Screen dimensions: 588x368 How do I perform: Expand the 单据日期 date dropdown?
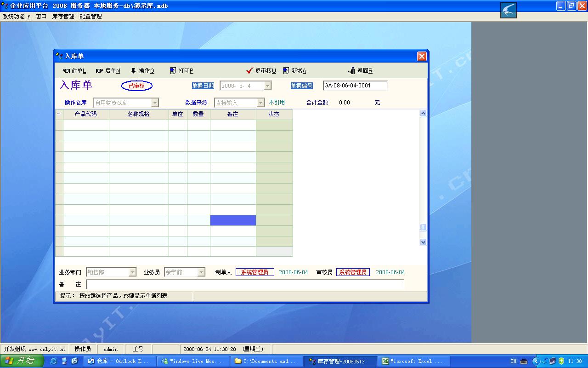267,86
